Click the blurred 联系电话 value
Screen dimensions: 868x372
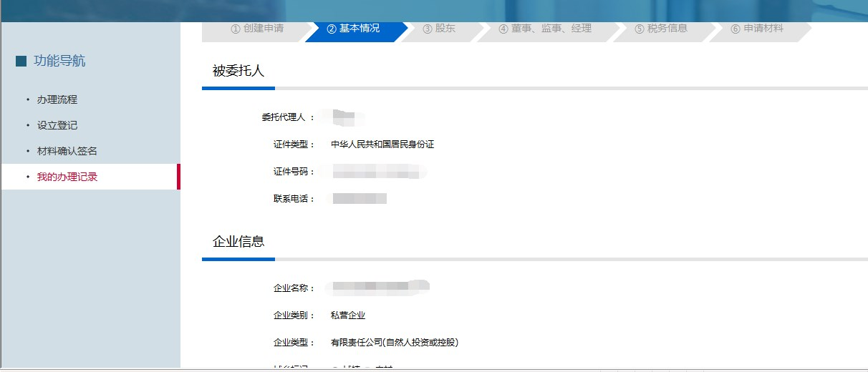[x=359, y=198]
